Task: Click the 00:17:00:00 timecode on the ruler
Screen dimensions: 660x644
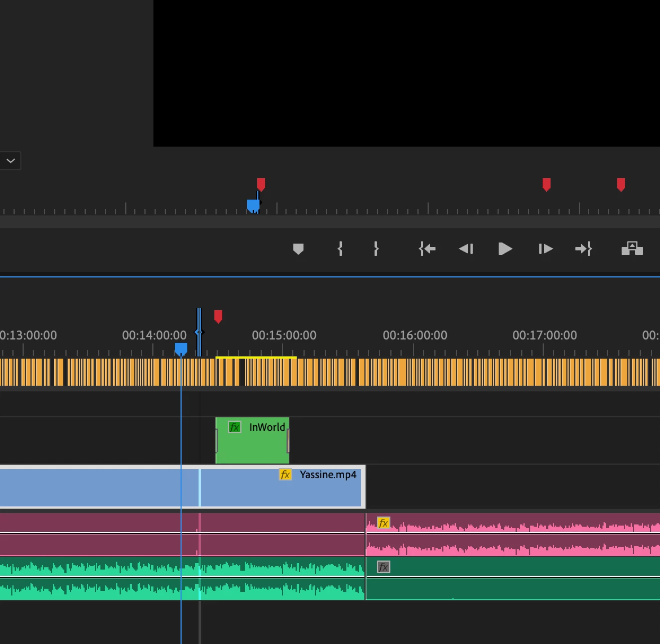Action: point(545,336)
